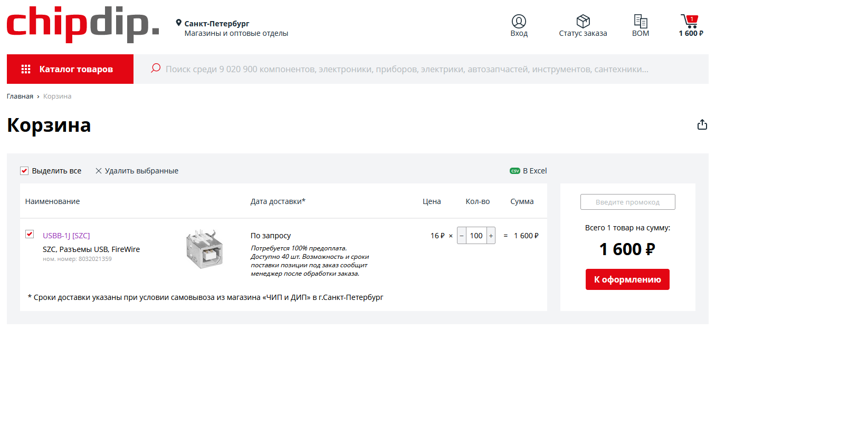This screenshot has height=437, width=868.
Task: Click the USB connector product thumbnail
Action: tap(205, 249)
